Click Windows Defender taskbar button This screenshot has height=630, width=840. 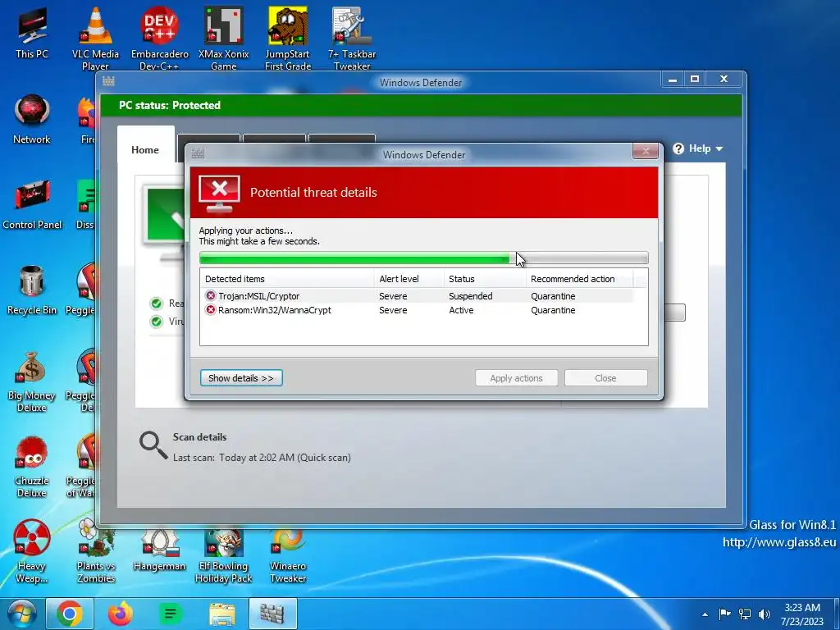pyautogui.click(x=272, y=614)
